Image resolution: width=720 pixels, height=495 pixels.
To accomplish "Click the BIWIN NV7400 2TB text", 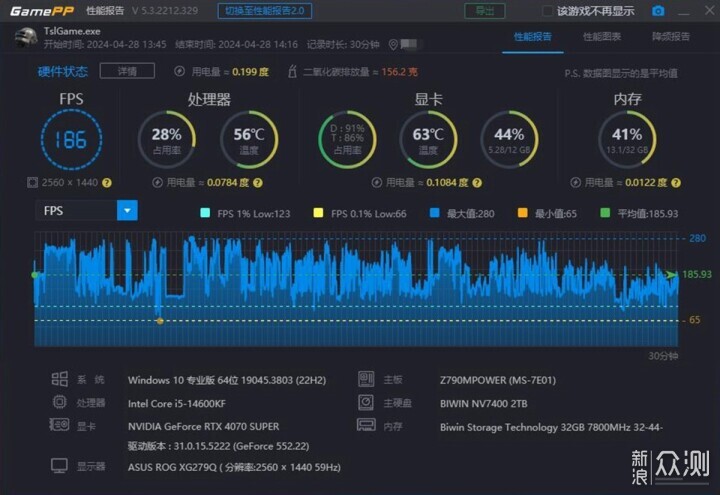I will coord(484,404).
